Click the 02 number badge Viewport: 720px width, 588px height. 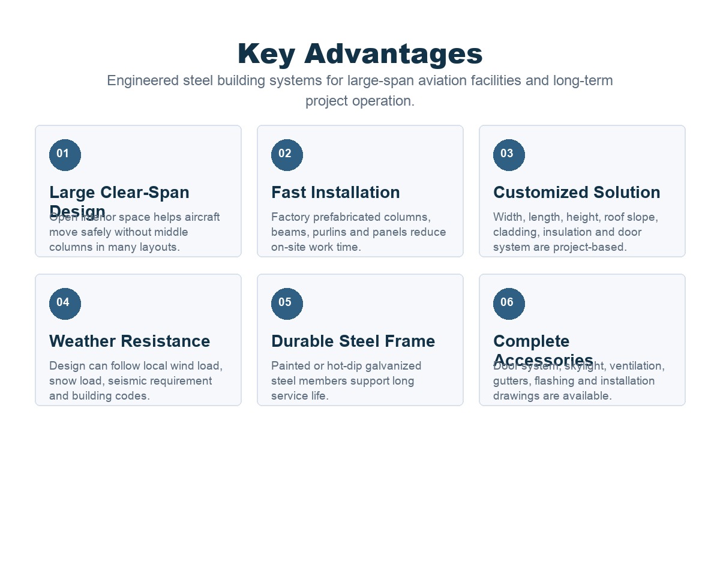click(287, 155)
